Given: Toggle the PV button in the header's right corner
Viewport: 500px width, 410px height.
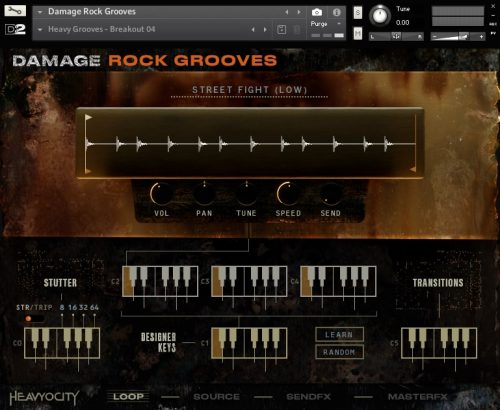Looking at the screenshot, I should (x=493, y=33).
